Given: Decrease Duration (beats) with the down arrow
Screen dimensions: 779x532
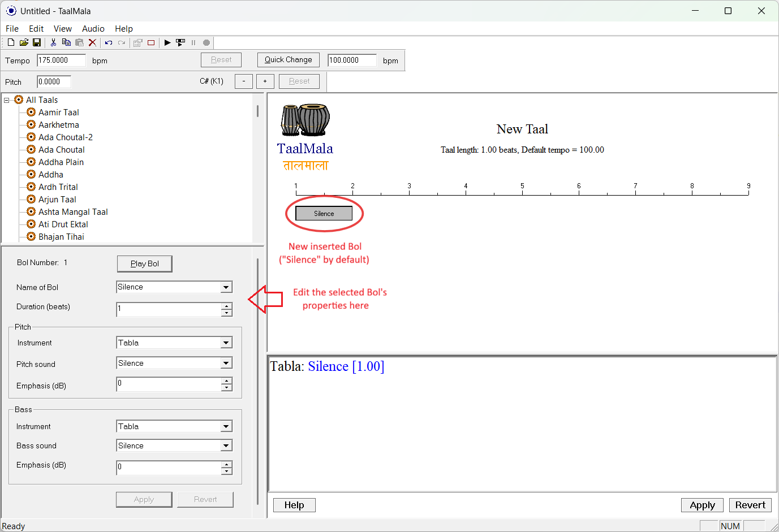Looking at the screenshot, I should click(226, 313).
